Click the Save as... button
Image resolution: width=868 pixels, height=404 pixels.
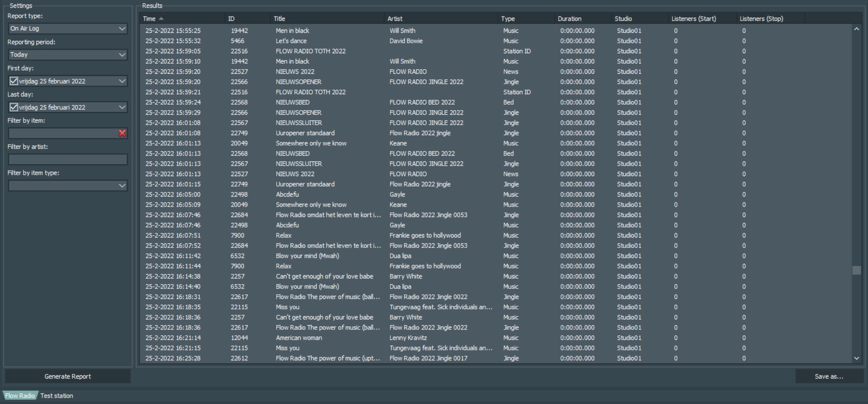pyautogui.click(x=828, y=376)
